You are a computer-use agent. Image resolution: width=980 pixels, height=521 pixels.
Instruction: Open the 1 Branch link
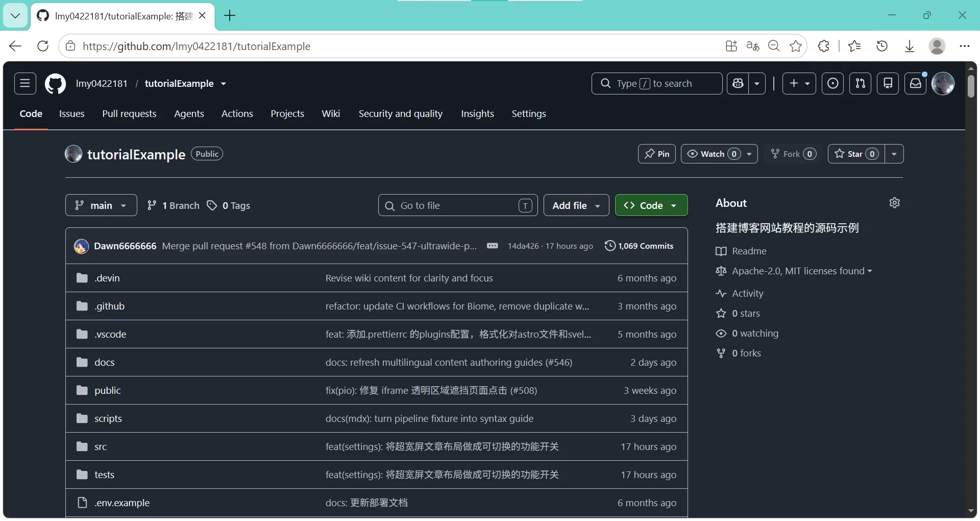point(174,205)
